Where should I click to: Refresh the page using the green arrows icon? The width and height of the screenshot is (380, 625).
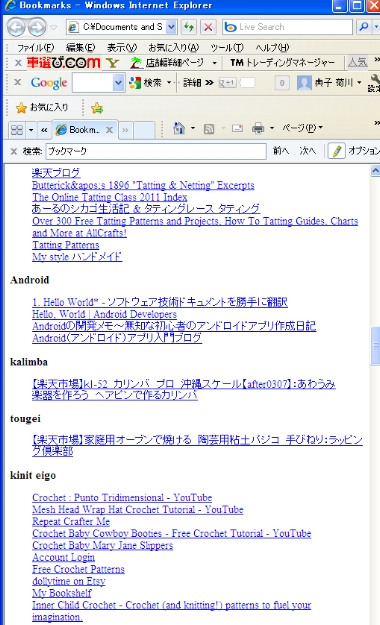pos(189,27)
